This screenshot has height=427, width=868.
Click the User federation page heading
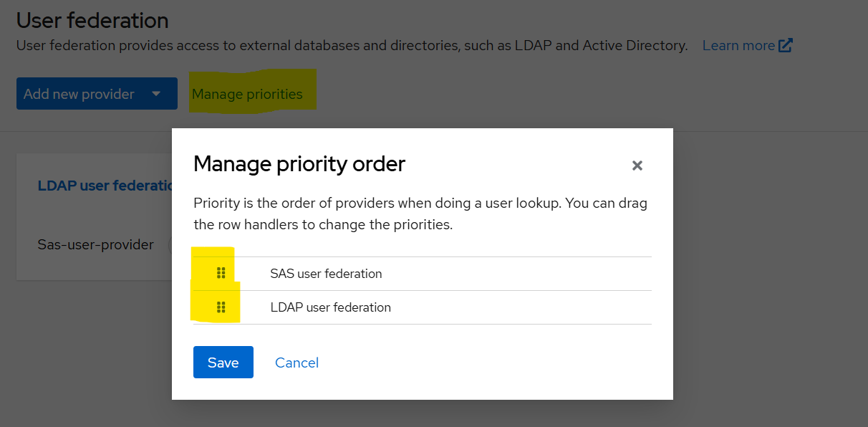click(x=92, y=20)
